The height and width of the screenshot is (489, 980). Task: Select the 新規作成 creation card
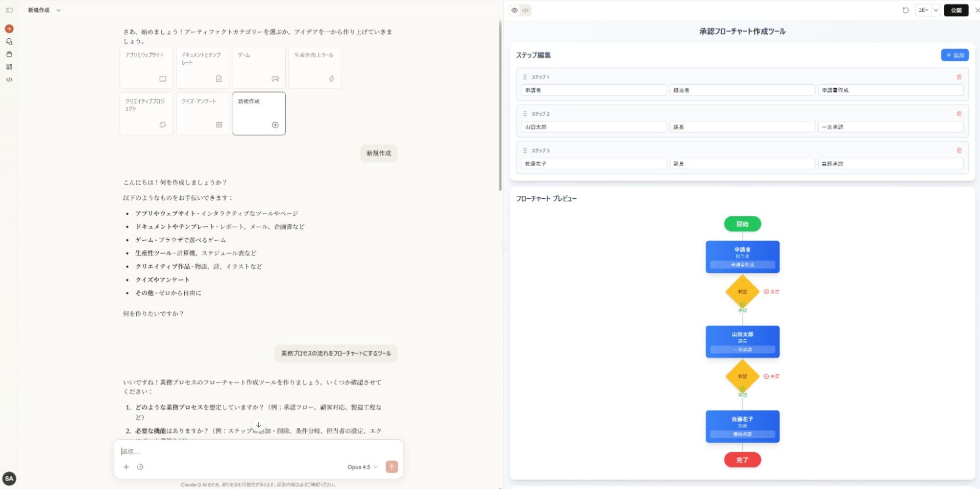(x=259, y=113)
